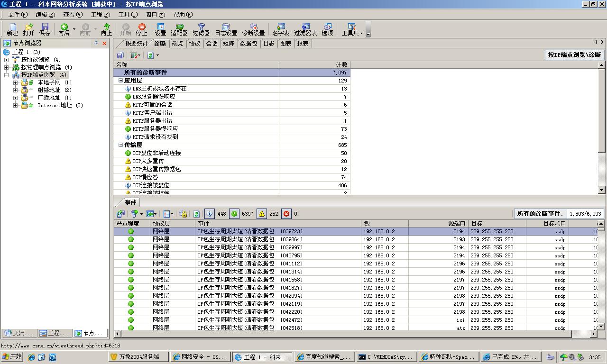This screenshot has height=364, width=607.
Task: Toggle the warning severity filter showing 252
Action: click(x=261, y=214)
